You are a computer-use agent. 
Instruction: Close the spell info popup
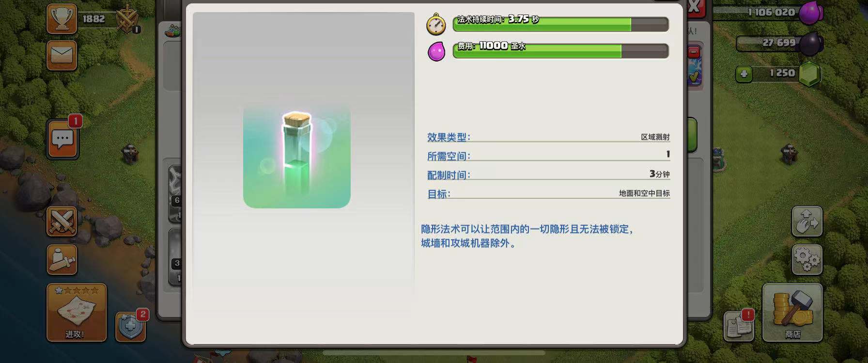coord(694,6)
